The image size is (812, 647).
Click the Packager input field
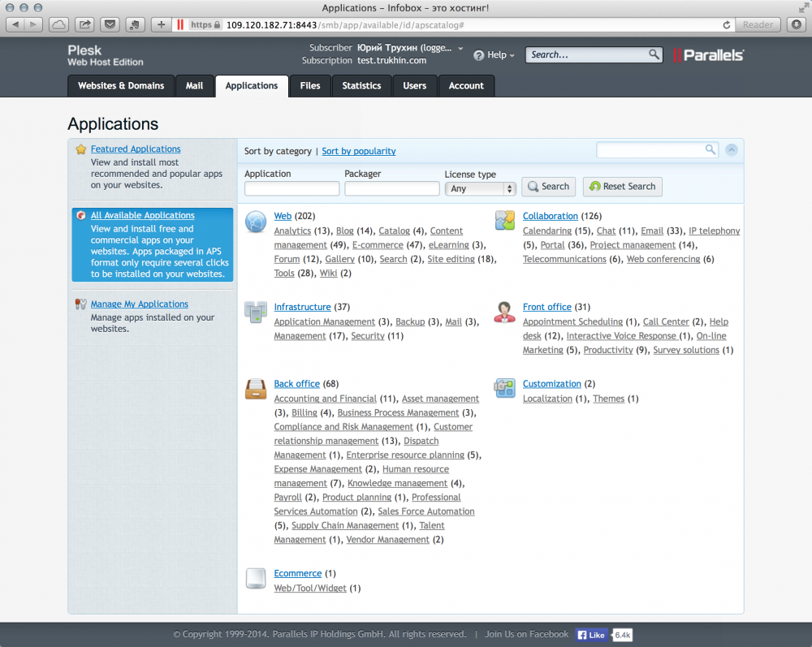392,188
